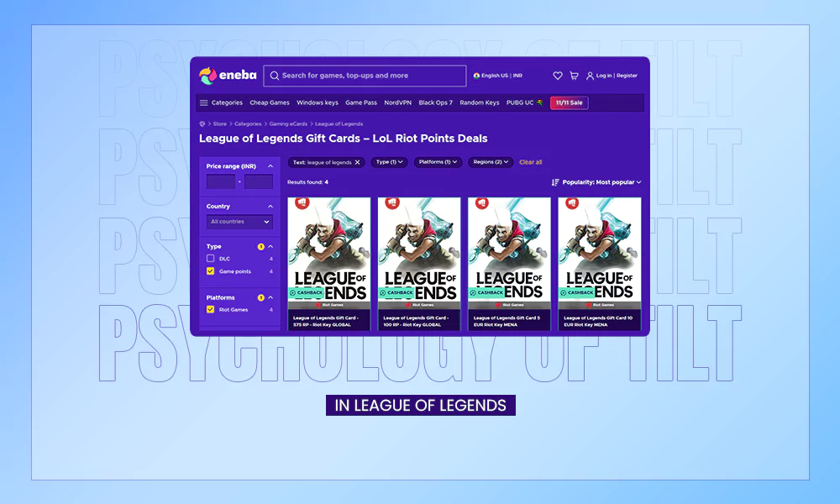Enable the DLC checkbox
This screenshot has width=840, height=504.
[x=210, y=259]
